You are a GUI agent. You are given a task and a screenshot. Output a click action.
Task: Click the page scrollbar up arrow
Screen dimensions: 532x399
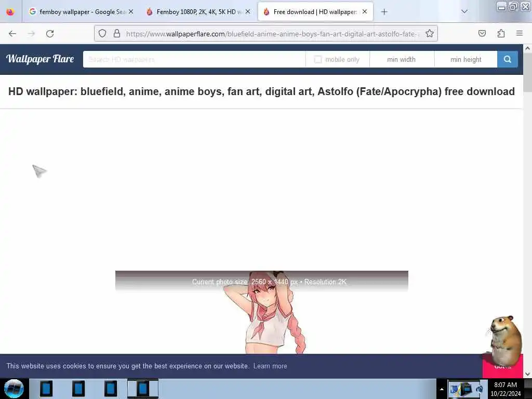(x=528, y=48)
